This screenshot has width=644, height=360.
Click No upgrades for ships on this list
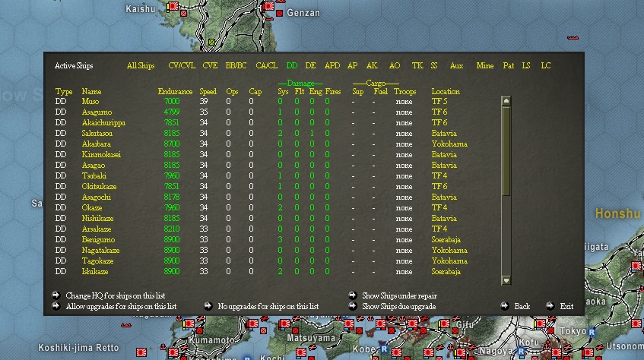click(268, 306)
